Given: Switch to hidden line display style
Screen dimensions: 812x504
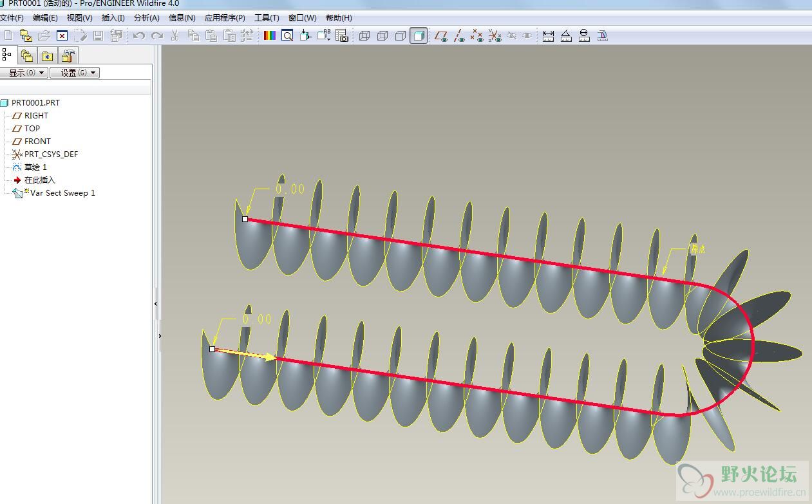Looking at the screenshot, I should pyautogui.click(x=382, y=35).
